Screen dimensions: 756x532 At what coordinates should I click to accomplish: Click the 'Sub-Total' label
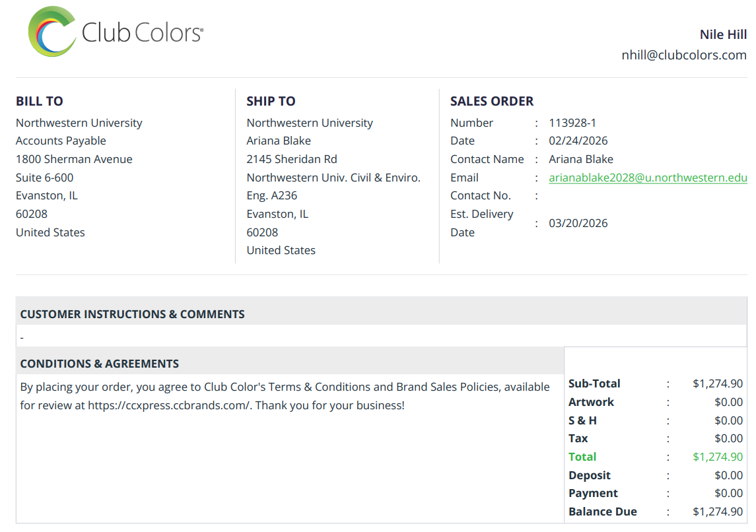(594, 383)
